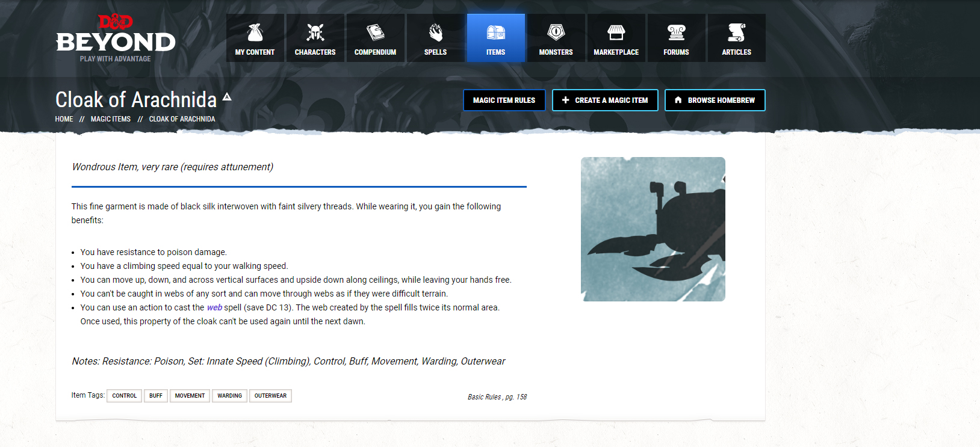Click Create a Magic Item button

pos(605,100)
